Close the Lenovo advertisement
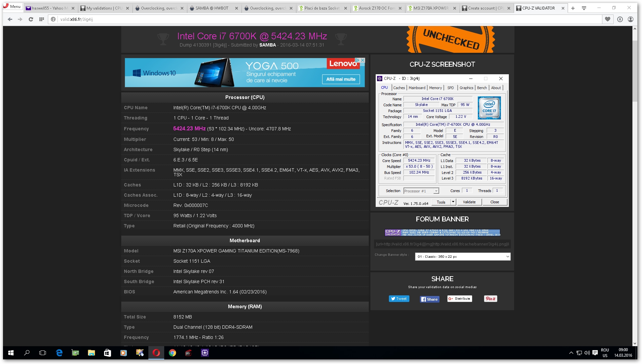Viewport: 642px width, 364px height. tap(362, 60)
